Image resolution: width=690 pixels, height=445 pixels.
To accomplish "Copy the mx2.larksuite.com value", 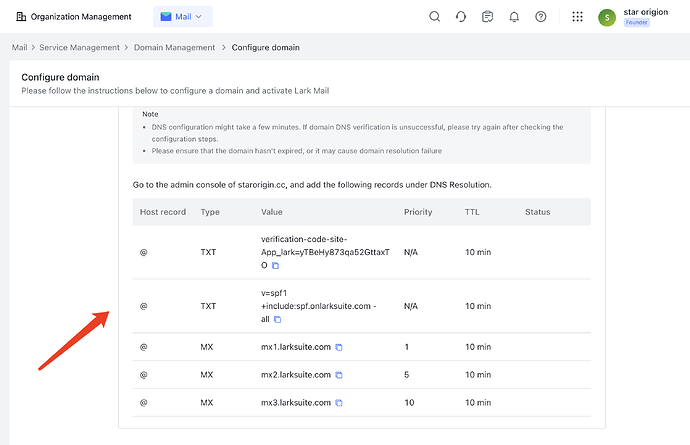I will [339, 375].
